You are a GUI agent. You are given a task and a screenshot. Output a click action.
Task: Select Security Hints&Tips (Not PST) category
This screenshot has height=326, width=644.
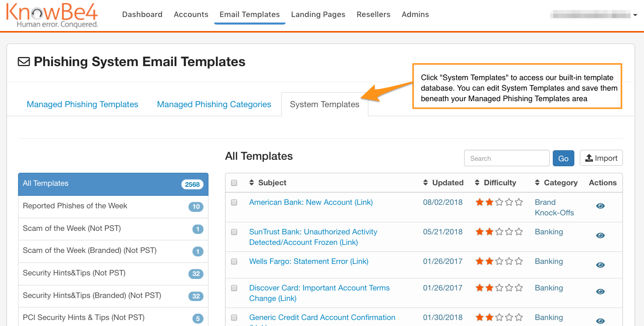tap(113, 273)
